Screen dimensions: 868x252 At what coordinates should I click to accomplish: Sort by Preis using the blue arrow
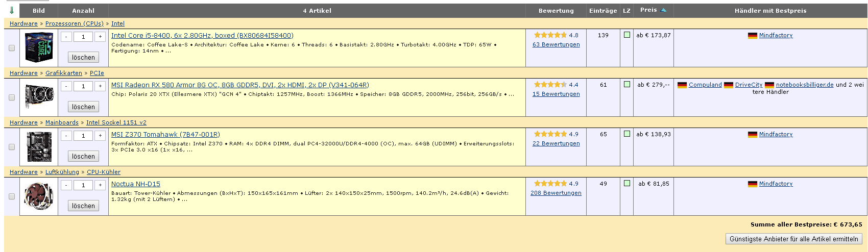click(663, 10)
